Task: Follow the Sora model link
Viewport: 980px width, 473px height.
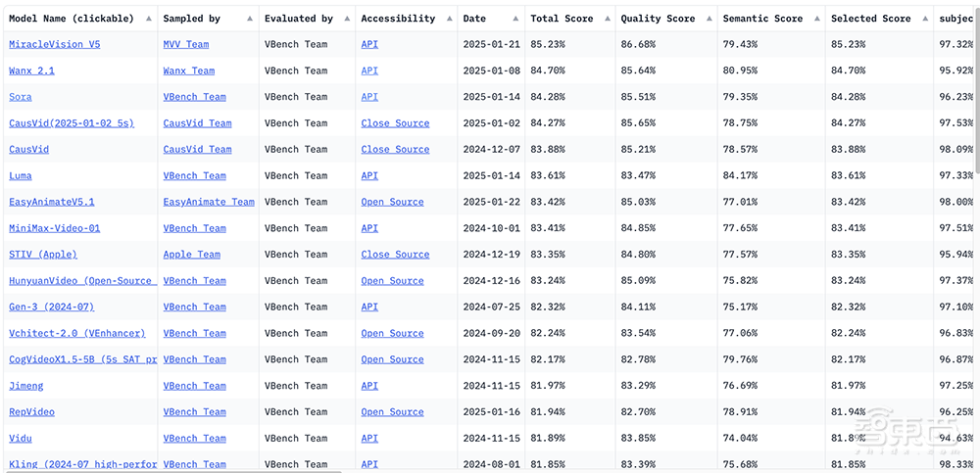Action: (x=21, y=97)
